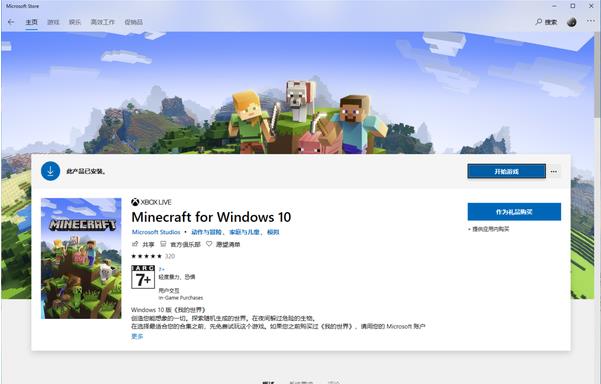This screenshot has height=384, width=601.
Task: Open the 促销品 (Deals) tab
Action: (x=133, y=22)
